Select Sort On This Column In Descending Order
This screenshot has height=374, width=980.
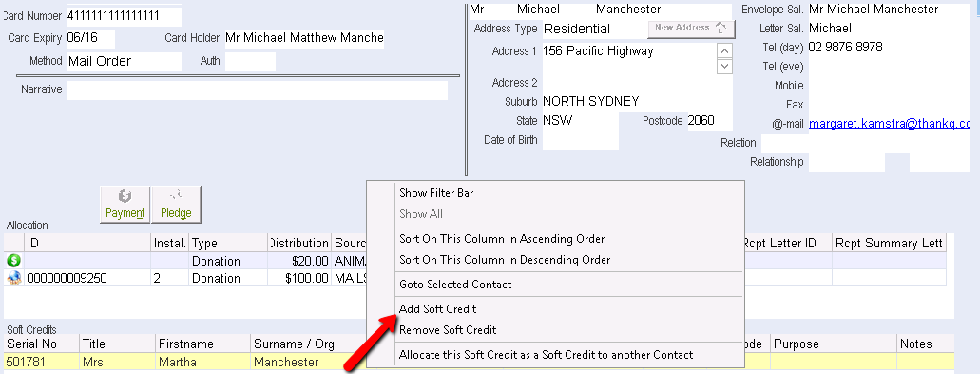pos(505,259)
